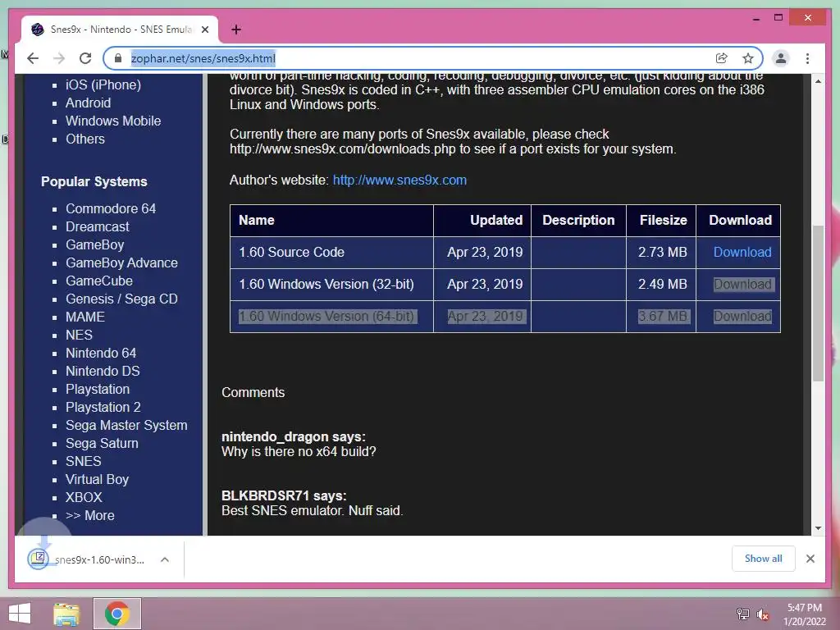Select the 2.49 MB filesize cell
The image size is (840, 630).
pos(662,285)
